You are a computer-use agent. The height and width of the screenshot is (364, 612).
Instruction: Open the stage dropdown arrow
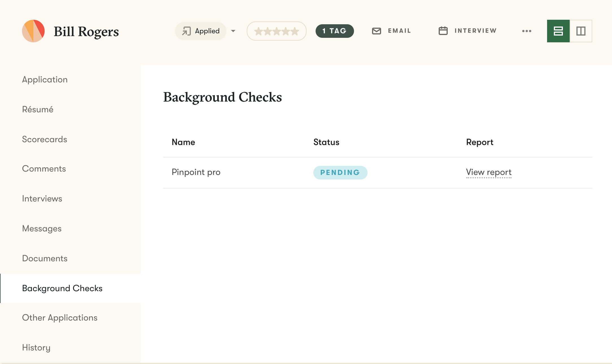click(x=233, y=31)
